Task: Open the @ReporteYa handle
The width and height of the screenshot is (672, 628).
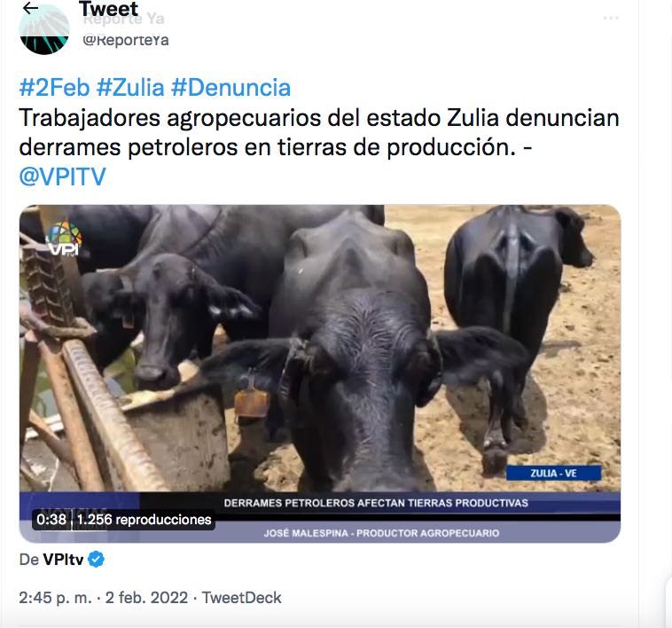Action: pyautogui.click(x=126, y=40)
